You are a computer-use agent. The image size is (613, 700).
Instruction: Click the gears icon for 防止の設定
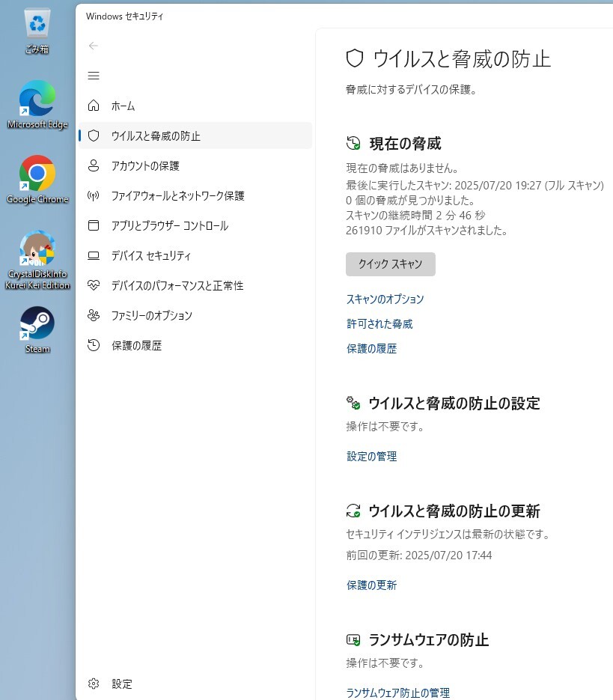(x=353, y=403)
